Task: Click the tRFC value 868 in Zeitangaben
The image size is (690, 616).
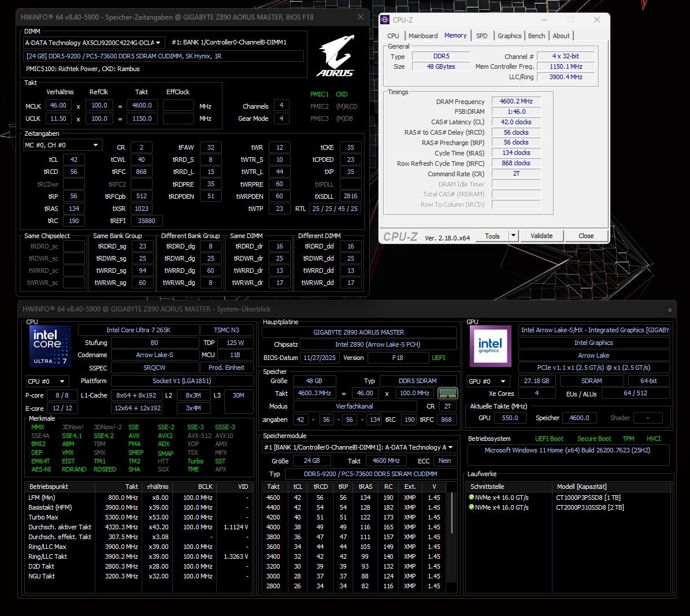Action: click(141, 172)
